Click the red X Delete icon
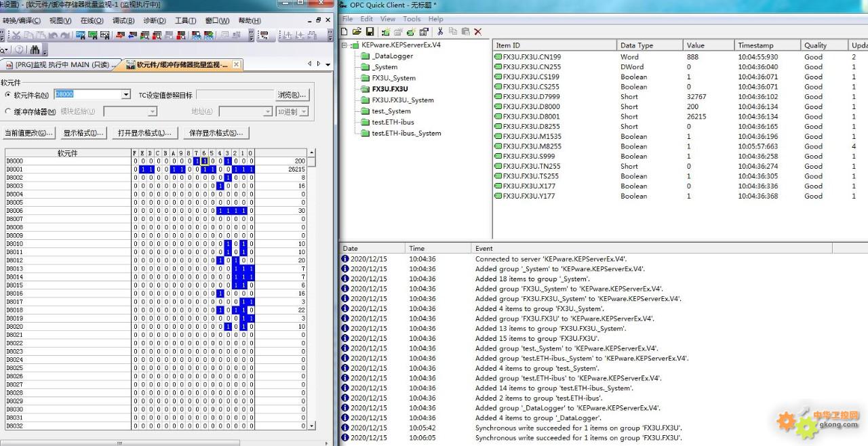The height and width of the screenshot is (446, 868). [x=478, y=32]
